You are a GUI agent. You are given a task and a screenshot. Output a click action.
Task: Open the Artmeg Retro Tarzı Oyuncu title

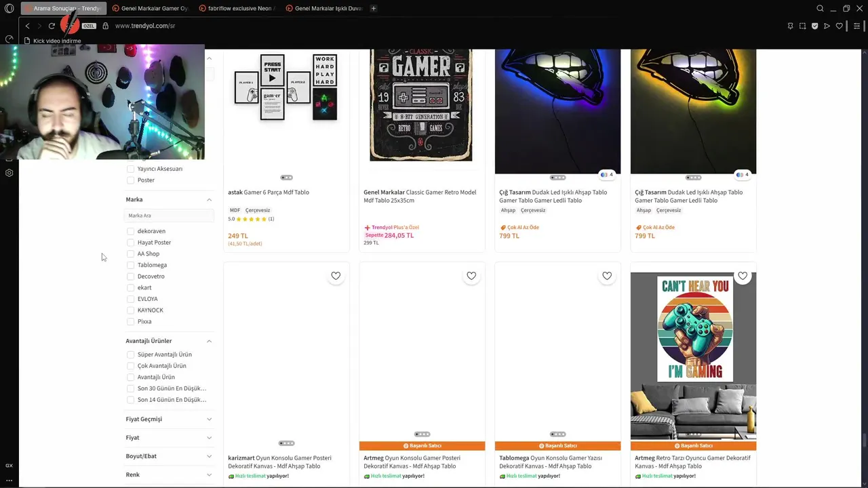point(692,462)
